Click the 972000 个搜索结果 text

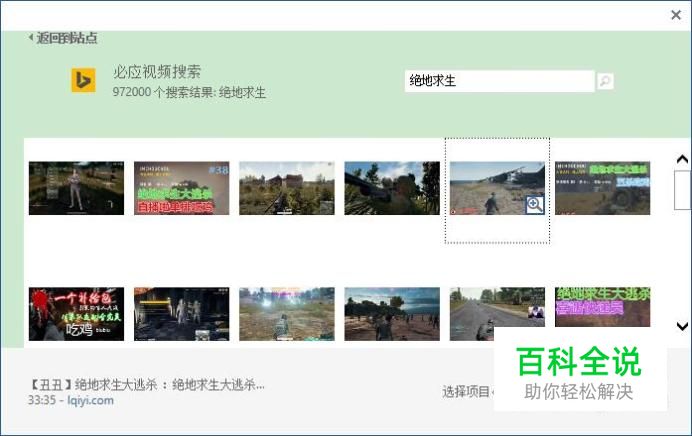tap(189, 92)
